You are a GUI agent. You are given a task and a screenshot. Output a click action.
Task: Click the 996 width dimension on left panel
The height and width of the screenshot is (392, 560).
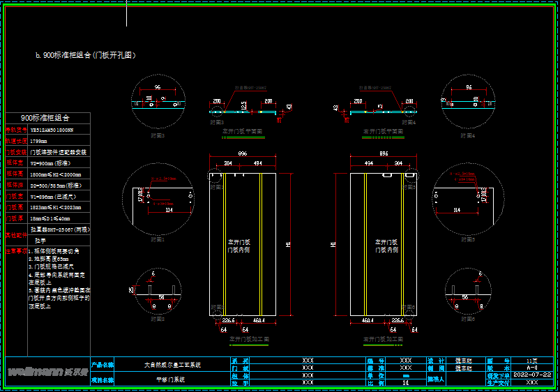243,153
